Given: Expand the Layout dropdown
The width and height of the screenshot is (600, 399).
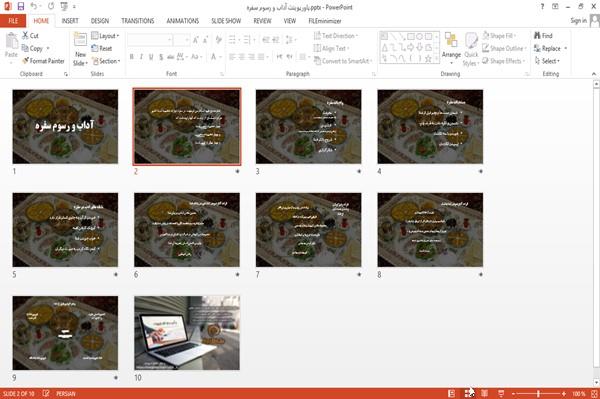Looking at the screenshot, I should click(105, 36).
